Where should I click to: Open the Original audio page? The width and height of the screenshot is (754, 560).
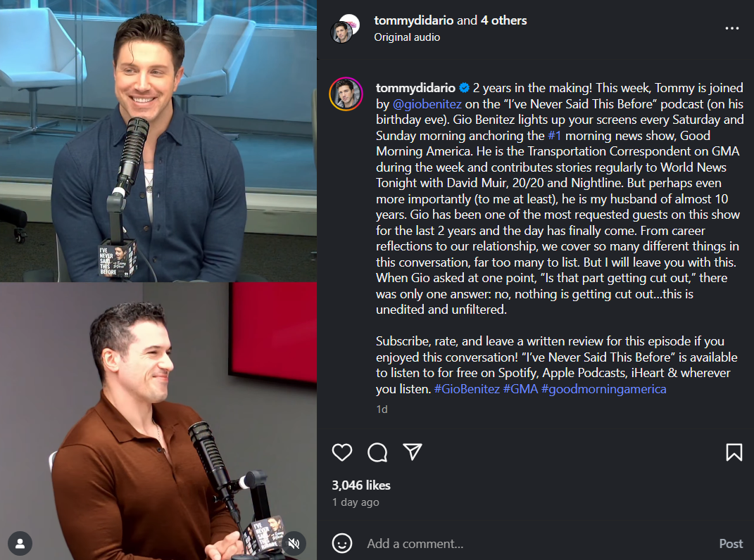click(407, 37)
